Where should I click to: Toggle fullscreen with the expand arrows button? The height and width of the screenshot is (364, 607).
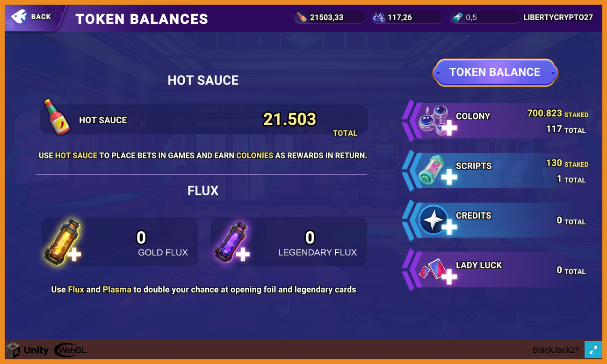(593, 350)
